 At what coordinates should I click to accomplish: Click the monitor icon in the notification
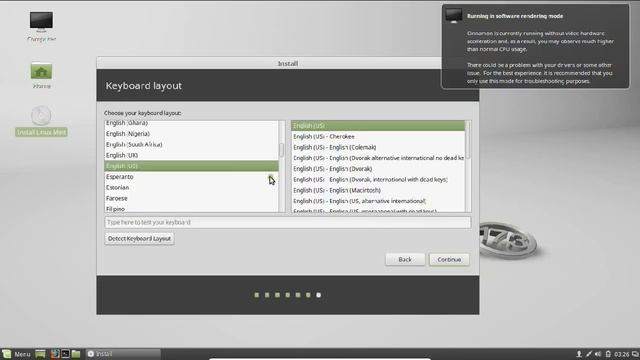pyautogui.click(x=454, y=16)
